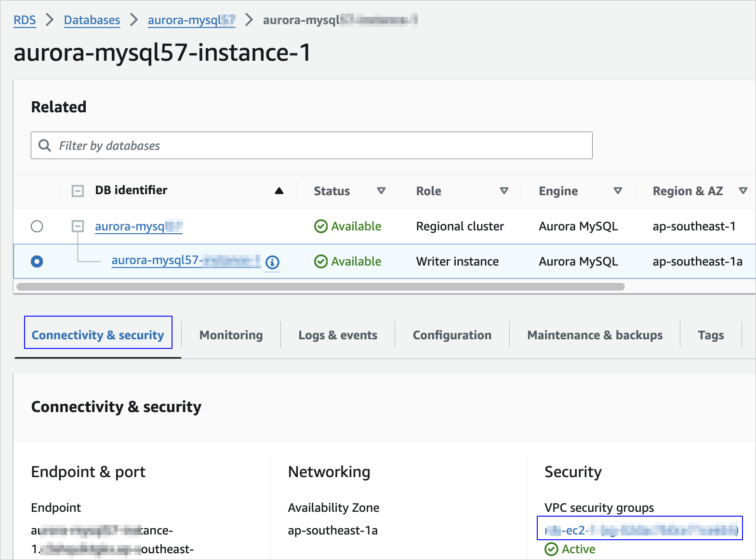Screen dimensions: 756x560
Task: Open the Status column sort dropdown
Action: [381, 191]
